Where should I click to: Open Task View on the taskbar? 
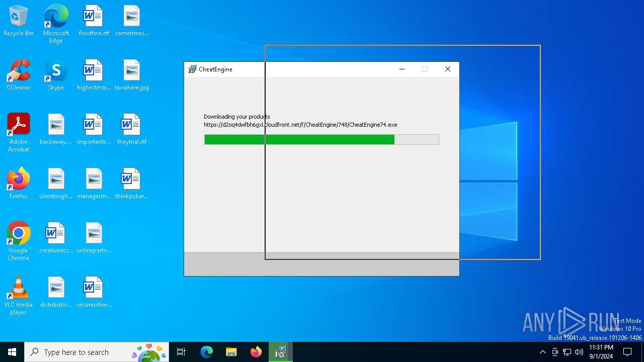[x=181, y=352]
